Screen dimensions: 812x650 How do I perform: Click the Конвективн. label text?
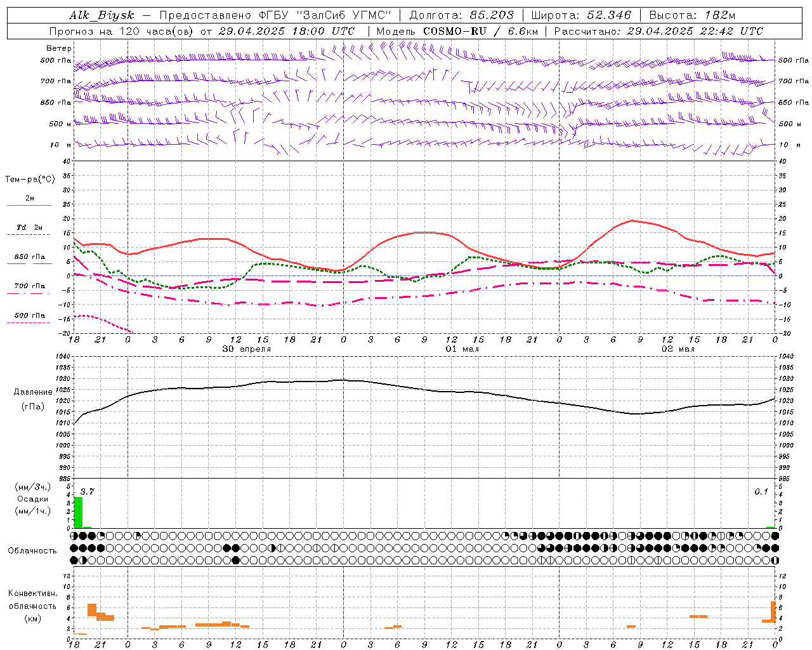click(x=32, y=594)
